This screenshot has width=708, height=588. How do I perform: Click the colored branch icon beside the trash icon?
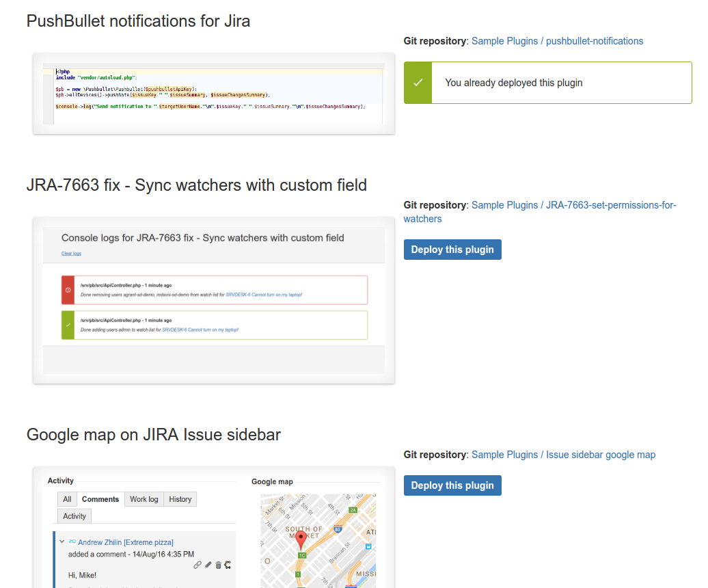click(228, 565)
